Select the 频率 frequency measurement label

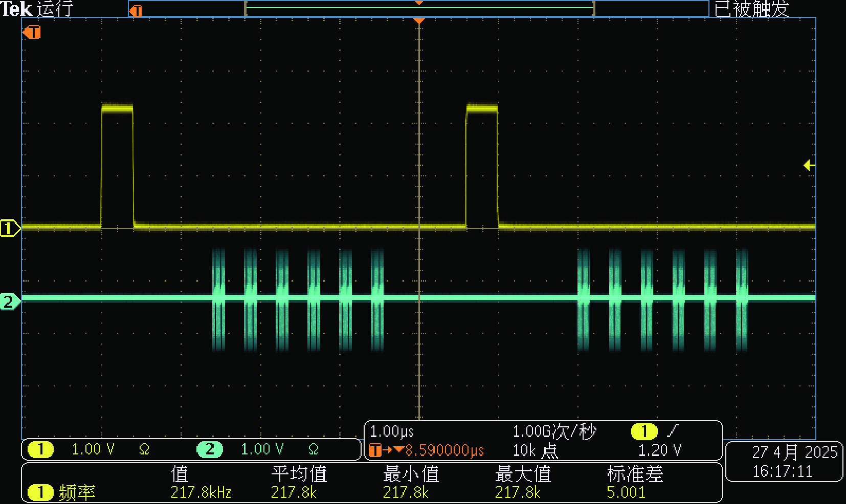[77, 492]
